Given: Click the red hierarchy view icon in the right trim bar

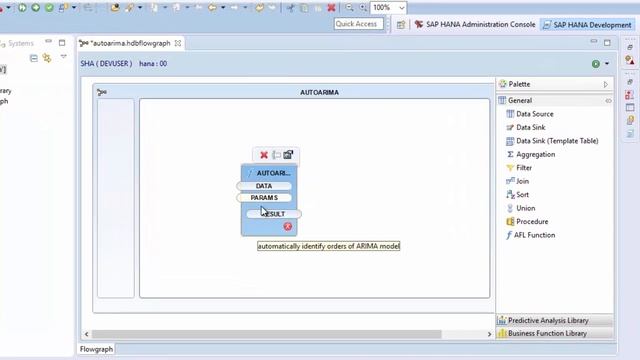Looking at the screenshot, I should [x=630, y=95].
